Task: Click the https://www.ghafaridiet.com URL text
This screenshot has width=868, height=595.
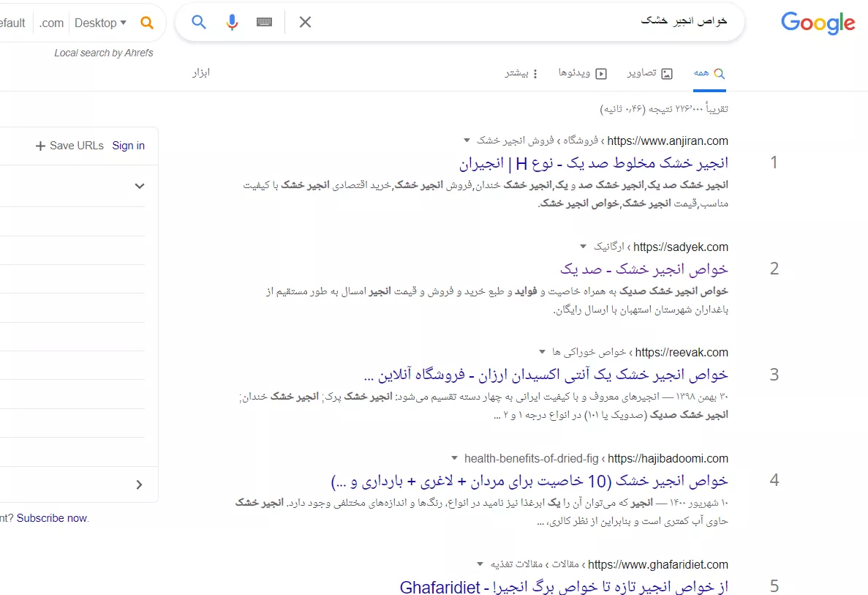Action: click(x=658, y=564)
